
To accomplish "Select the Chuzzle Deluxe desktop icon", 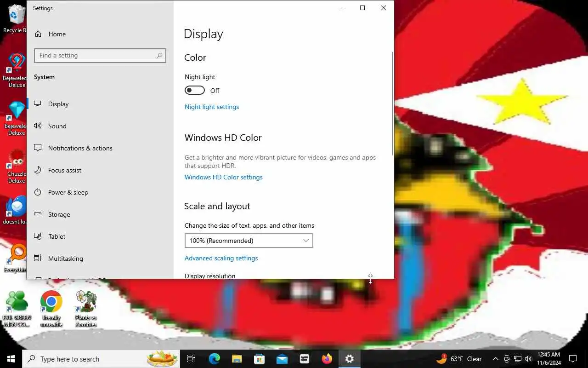I will pyautogui.click(x=16, y=166).
